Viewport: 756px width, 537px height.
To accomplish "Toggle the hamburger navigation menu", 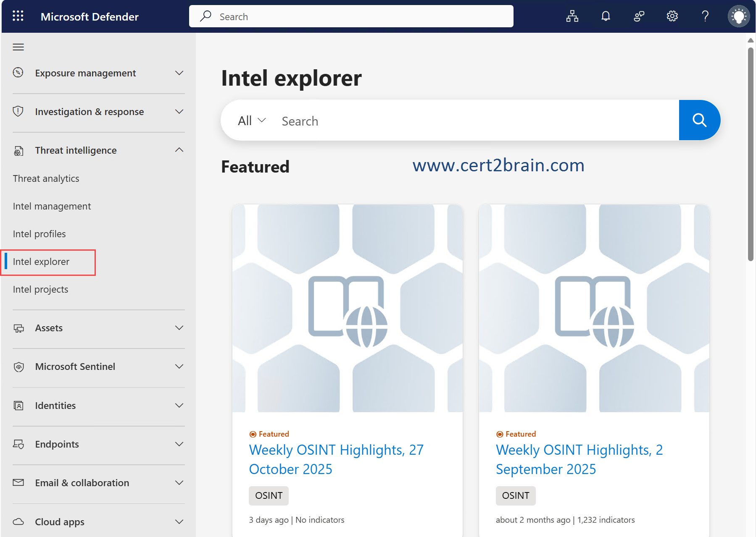I will click(18, 47).
